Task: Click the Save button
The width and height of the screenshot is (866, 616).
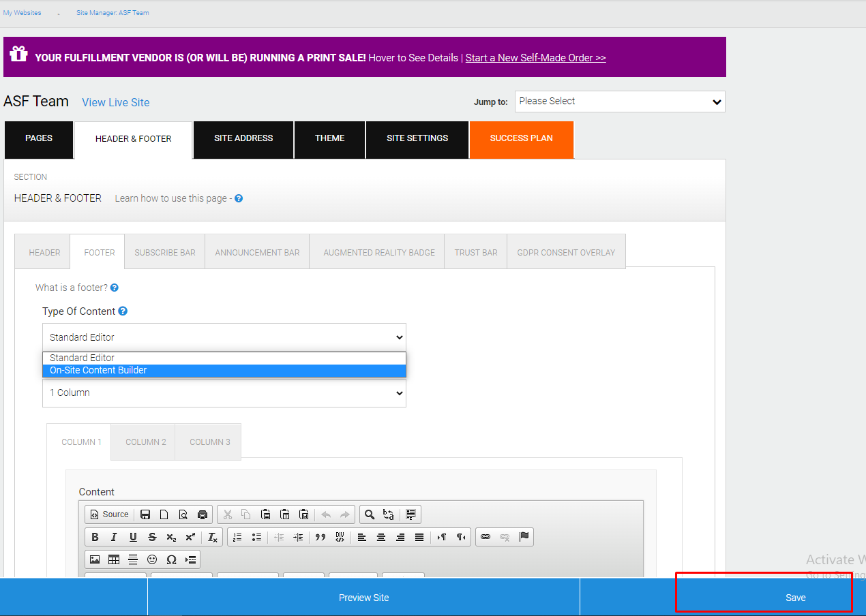Action: tap(795, 598)
